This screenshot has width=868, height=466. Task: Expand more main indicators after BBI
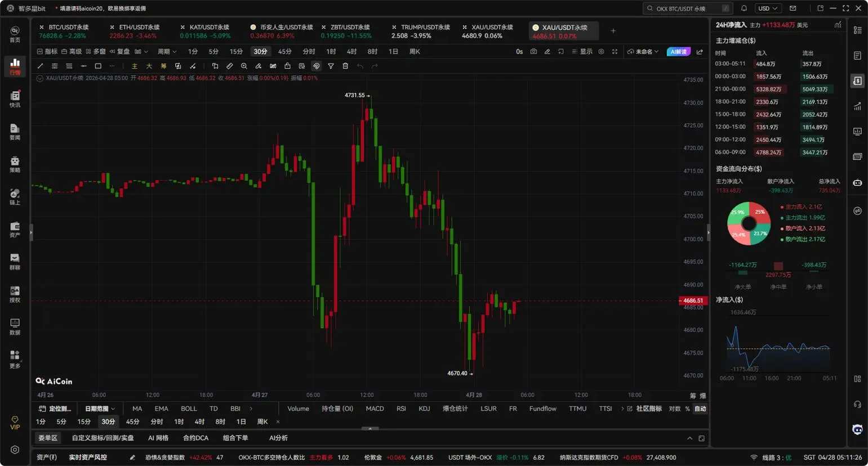[251, 409]
